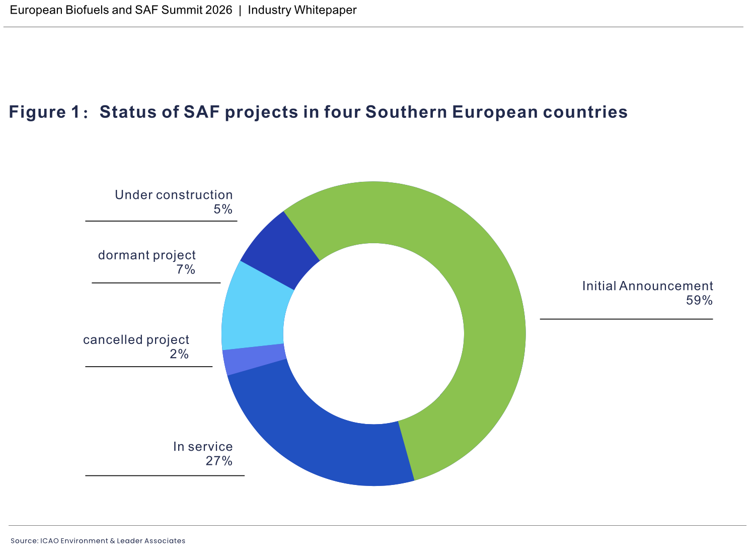
Task: Click the white center of the donut chart
Action: pos(373,334)
